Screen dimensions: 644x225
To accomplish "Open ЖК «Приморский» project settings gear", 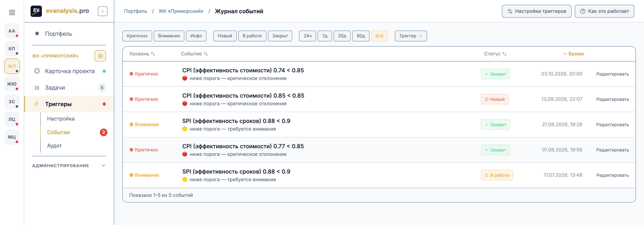I will pos(100,56).
